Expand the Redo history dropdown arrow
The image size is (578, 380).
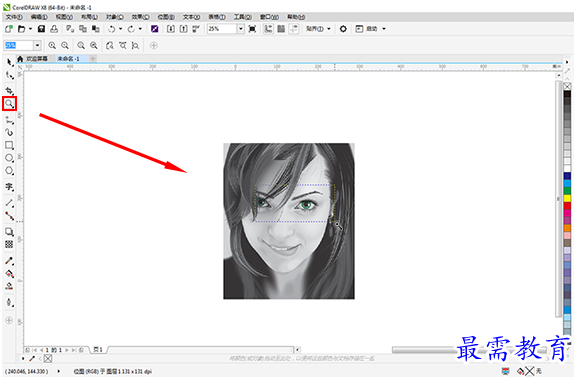pos(140,29)
